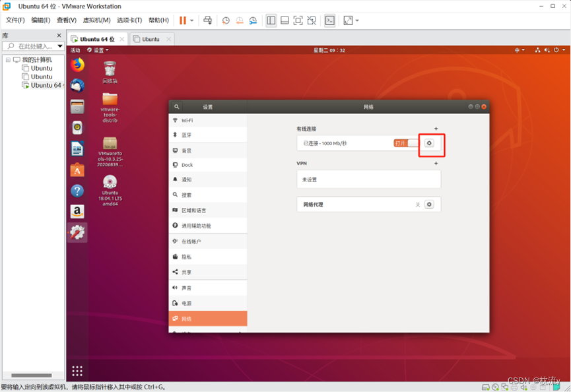Launch Thunderbird from the dock
Viewport: 571px width, 392px height.
[x=77, y=86]
